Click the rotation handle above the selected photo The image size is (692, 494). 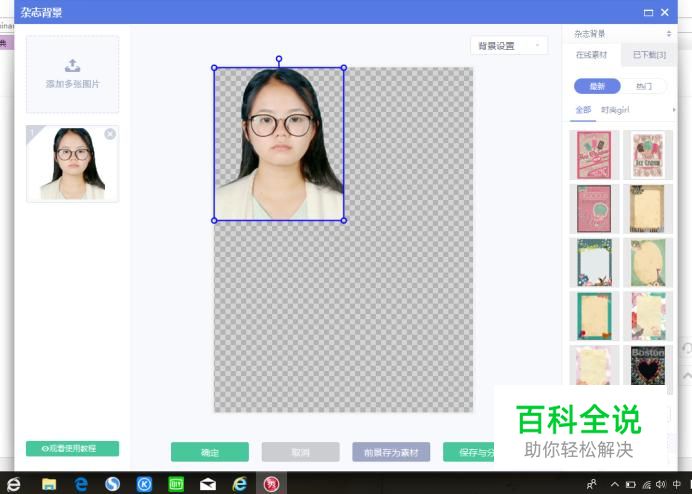click(279, 59)
